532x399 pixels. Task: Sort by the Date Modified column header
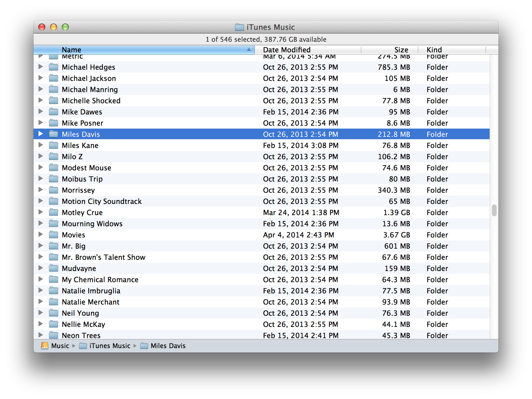(x=308, y=50)
